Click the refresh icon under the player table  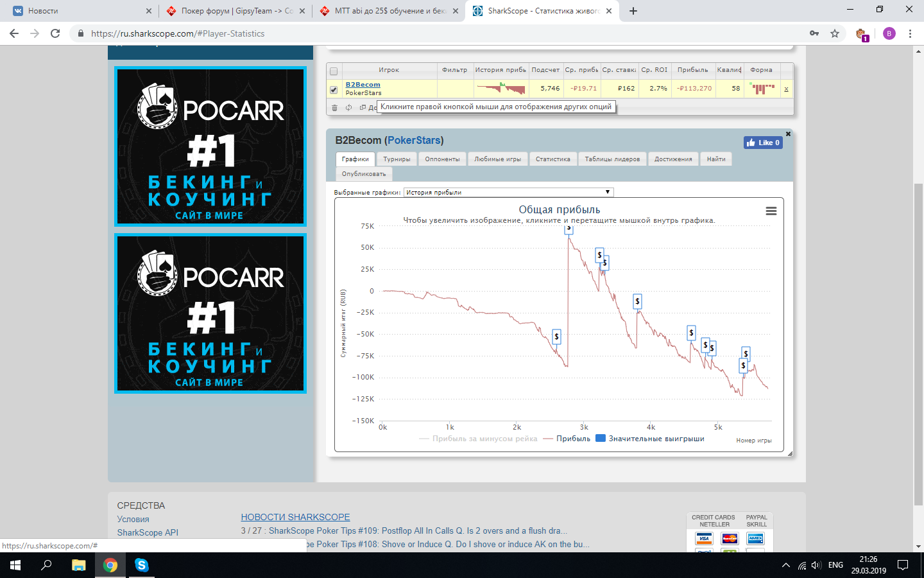(348, 108)
